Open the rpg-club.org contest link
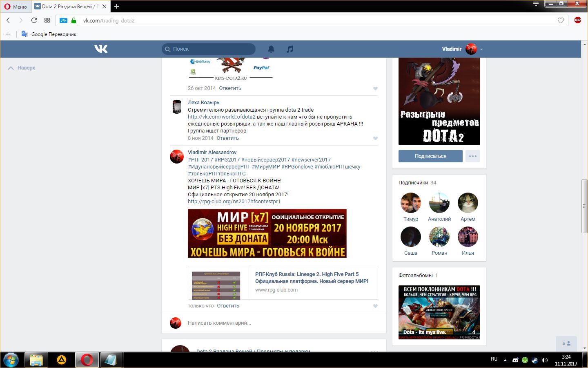The image size is (588, 368). 234,202
